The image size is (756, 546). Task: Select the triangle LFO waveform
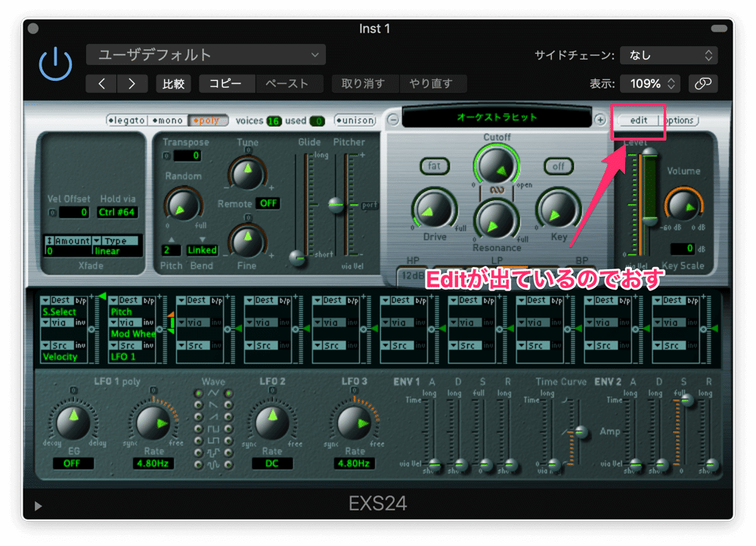(x=213, y=393)
